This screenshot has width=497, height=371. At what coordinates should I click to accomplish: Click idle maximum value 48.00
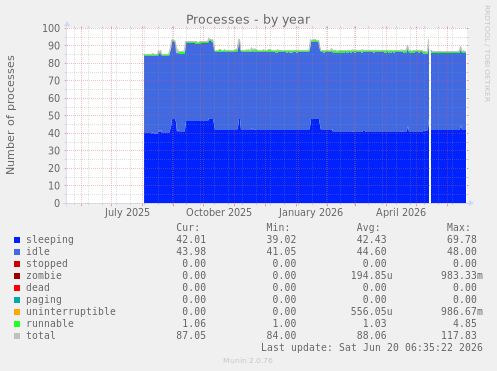(x=462, y=252)
